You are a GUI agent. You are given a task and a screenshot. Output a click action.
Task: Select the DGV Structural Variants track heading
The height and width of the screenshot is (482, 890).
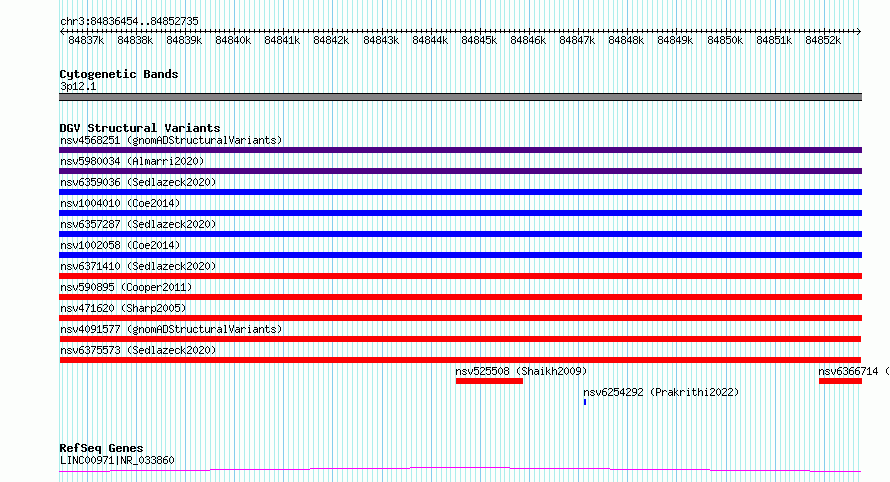[x=140, y=128]
